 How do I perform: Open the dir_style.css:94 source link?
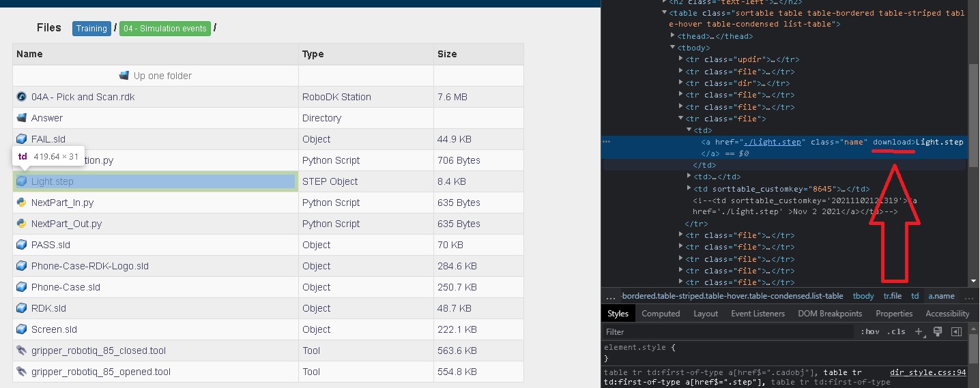pos(927,372)
